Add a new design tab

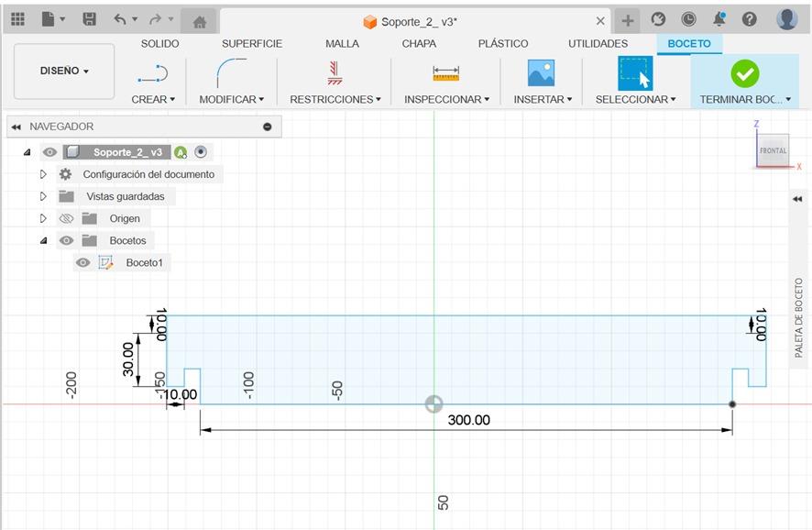[627, 21]
